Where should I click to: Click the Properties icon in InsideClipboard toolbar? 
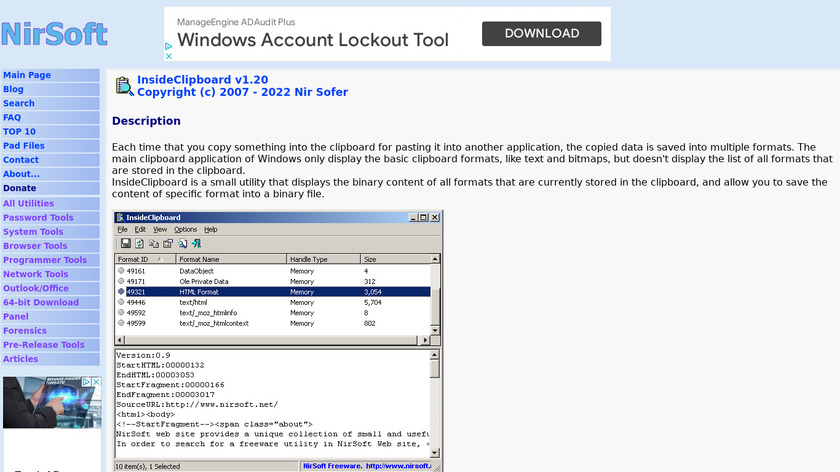click(x=168, y=243)
